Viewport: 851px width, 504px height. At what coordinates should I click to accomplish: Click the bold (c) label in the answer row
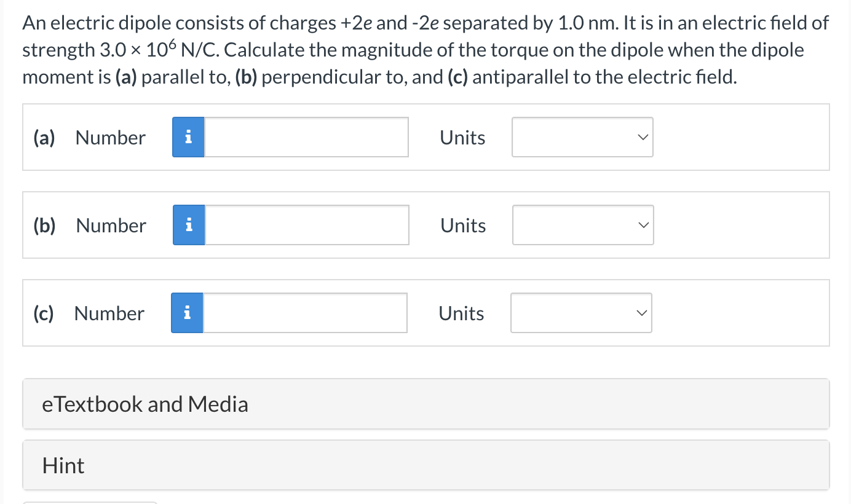pos(44,313)
